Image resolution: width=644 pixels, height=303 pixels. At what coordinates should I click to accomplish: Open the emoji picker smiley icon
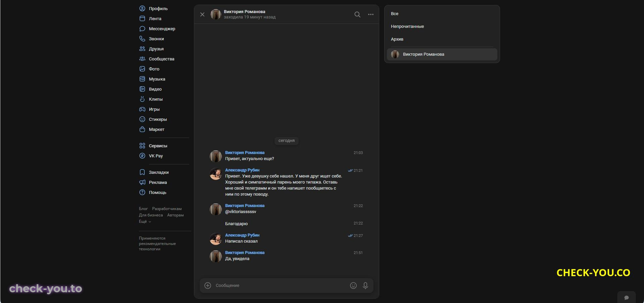353,285
